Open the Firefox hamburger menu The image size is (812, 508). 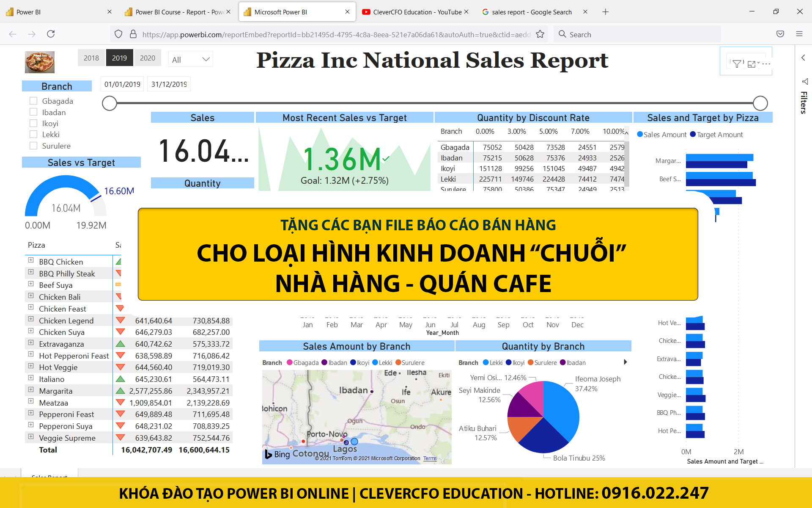click(x=799, y=34)
